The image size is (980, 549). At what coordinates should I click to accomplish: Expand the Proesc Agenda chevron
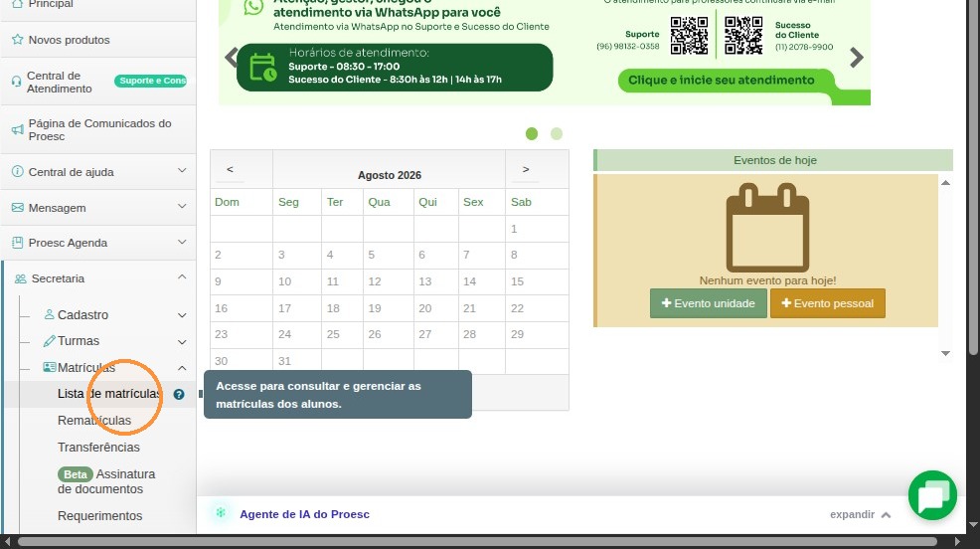(x=182, y=242)
